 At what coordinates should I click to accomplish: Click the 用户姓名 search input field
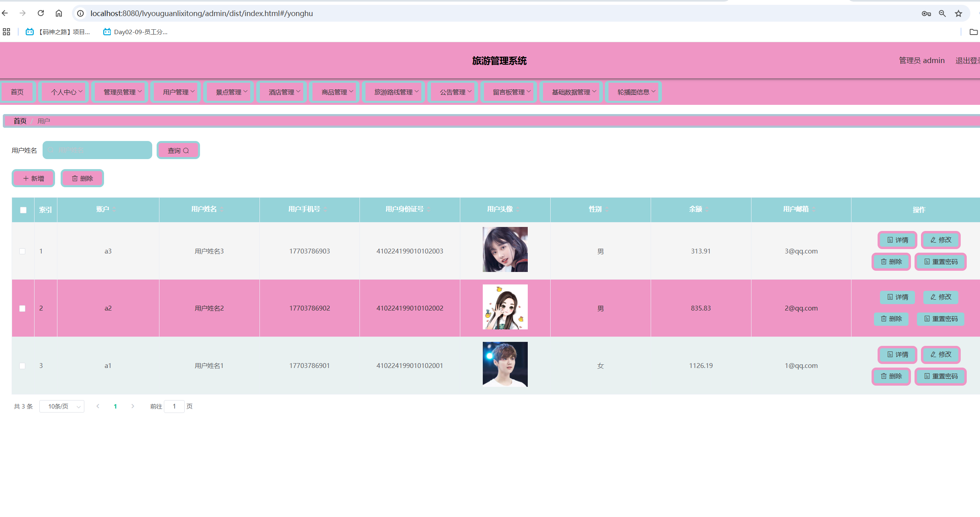98,150
